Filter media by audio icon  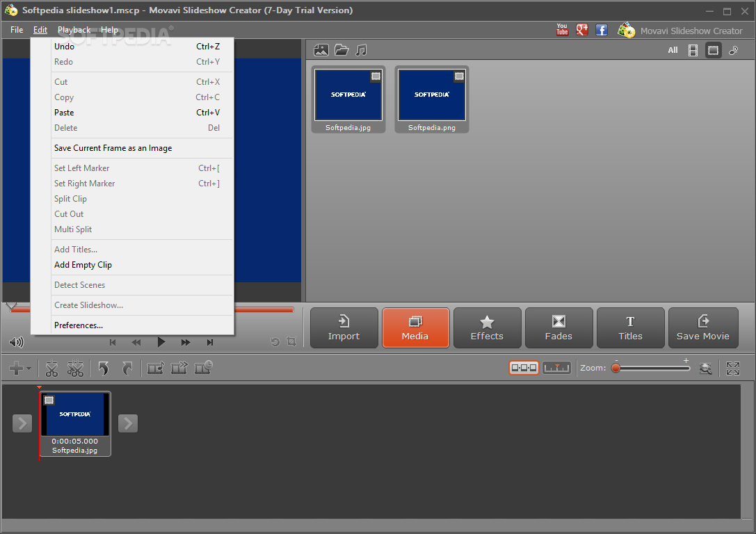733,50
